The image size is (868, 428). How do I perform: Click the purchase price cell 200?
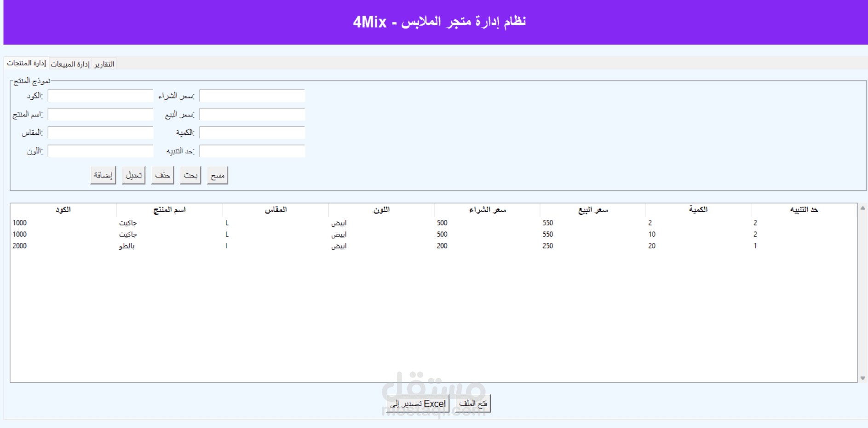[x=442, y=246]
